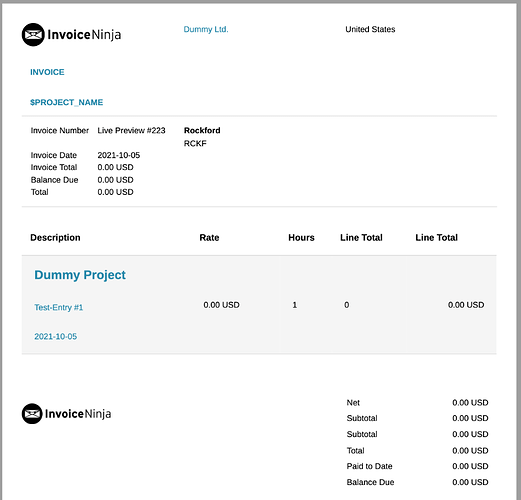Click the Paid to Date label

369,466
